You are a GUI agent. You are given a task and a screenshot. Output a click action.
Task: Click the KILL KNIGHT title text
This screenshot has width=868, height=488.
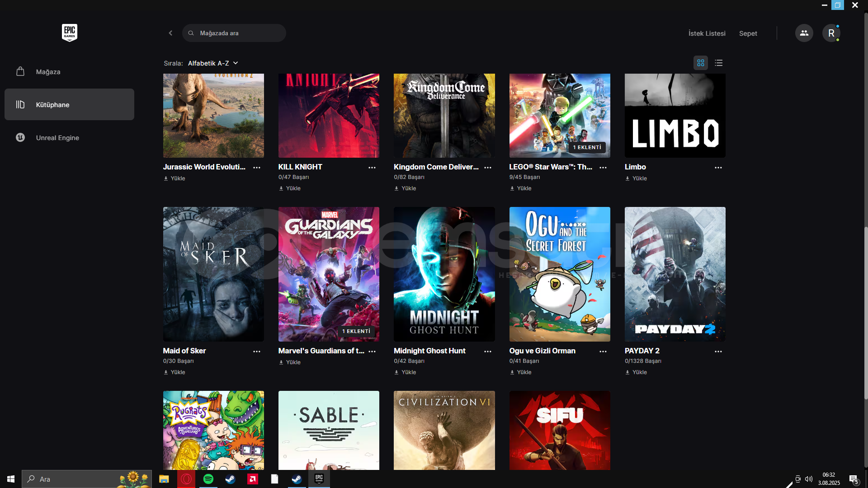[x=300, y=167]
